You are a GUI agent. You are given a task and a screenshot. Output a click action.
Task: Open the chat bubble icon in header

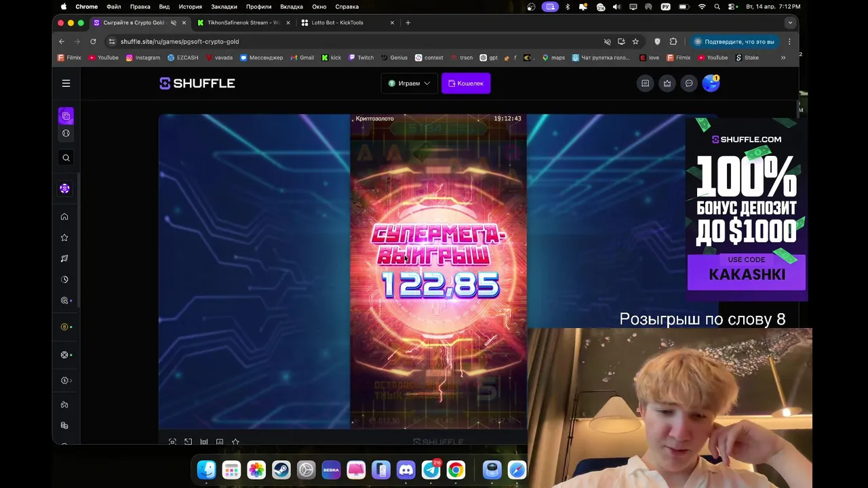689,83
